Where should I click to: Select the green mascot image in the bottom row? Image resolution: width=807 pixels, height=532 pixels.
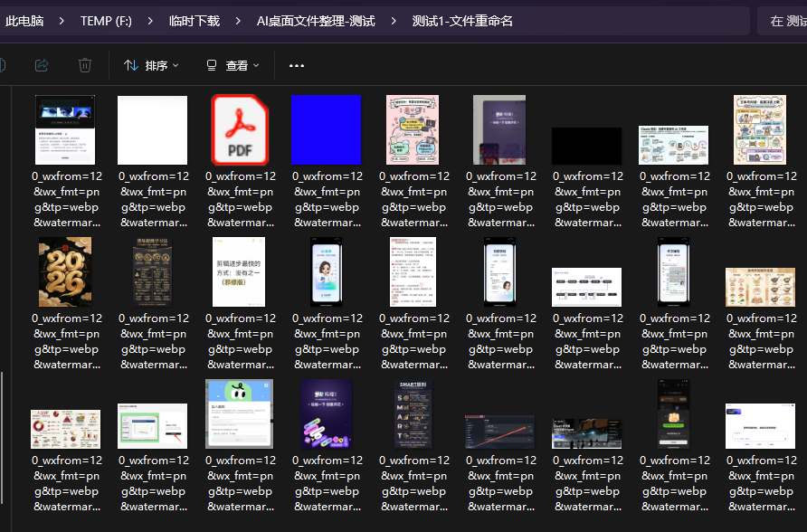[x=240, y=414]
